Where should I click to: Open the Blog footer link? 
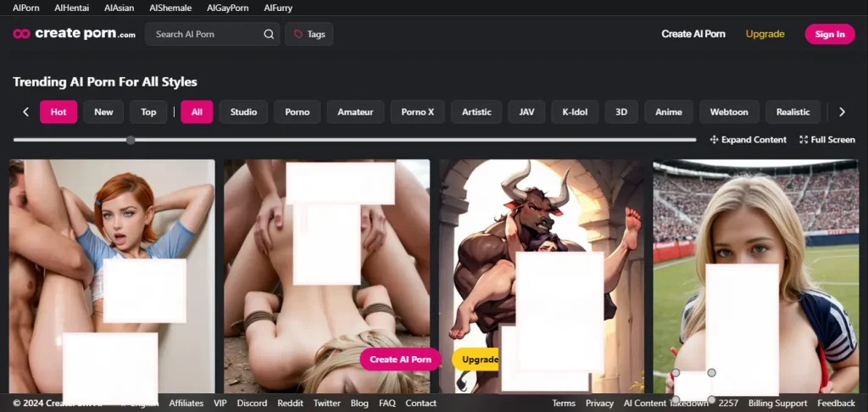point(359,404)
